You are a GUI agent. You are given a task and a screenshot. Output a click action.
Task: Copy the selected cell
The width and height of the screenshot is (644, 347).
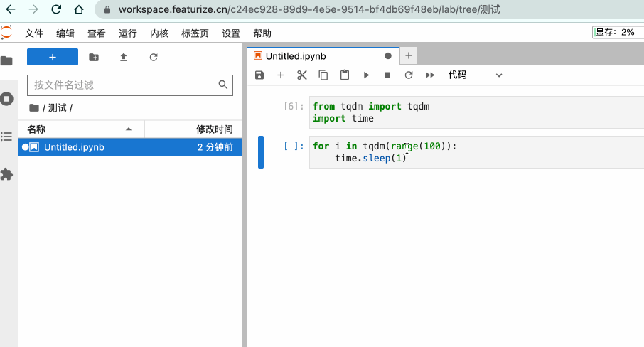(x=323, y=75)
